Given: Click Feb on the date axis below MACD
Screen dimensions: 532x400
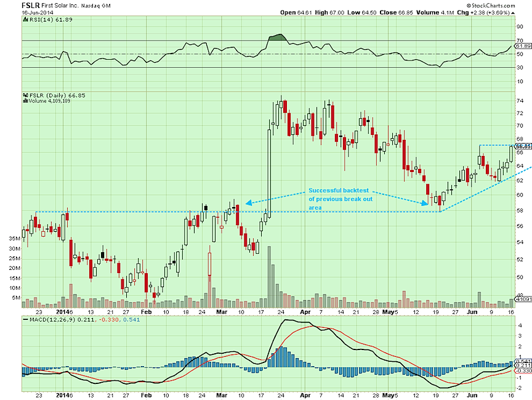Looking at the screenshot, I should point(146,395).
